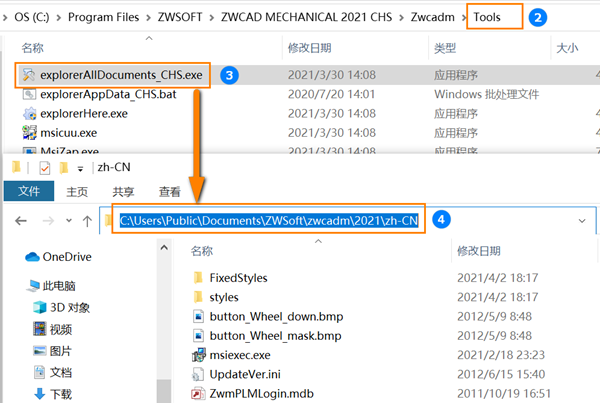600x403 pixels.
Task: Sort upper list by 类型 column
Action: pyautogui.click(x=445, y=48)
